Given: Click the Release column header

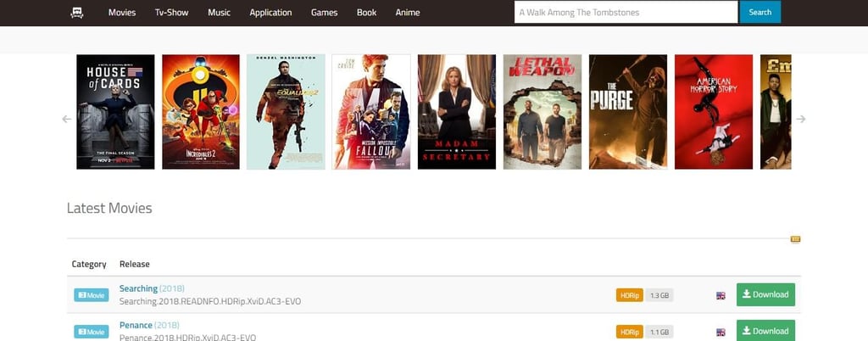Looking at the screenshot, I should point(135,264).
